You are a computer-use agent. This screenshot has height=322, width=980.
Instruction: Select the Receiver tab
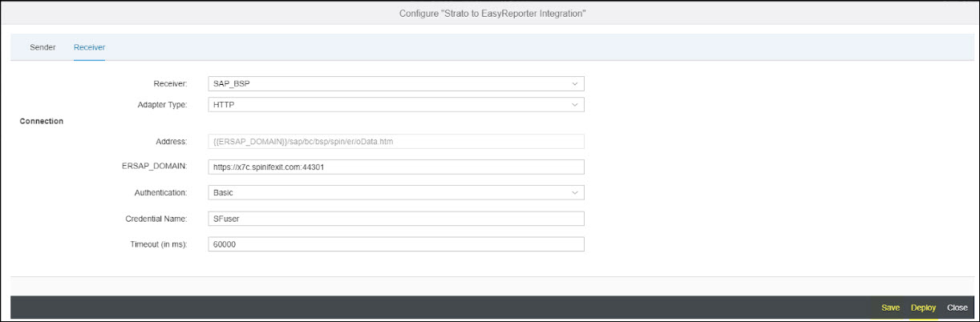pyautogui.click(x=89, y=47)
